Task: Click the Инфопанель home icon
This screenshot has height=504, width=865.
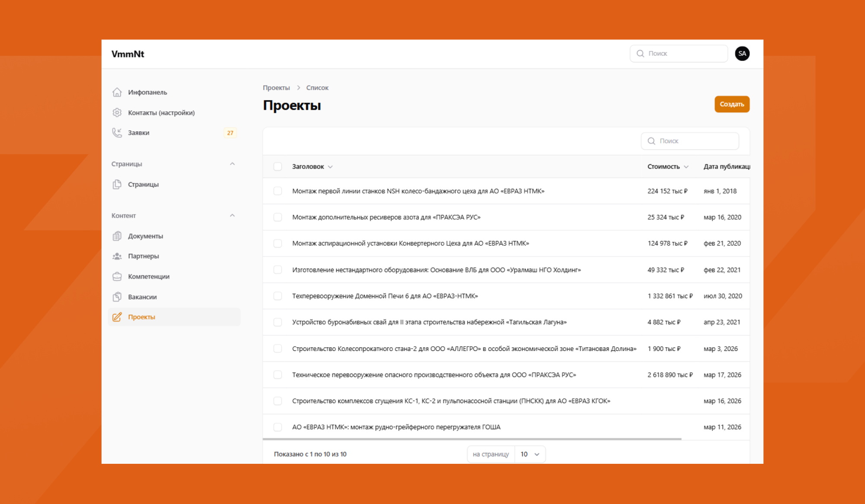Action: (117, 92)
